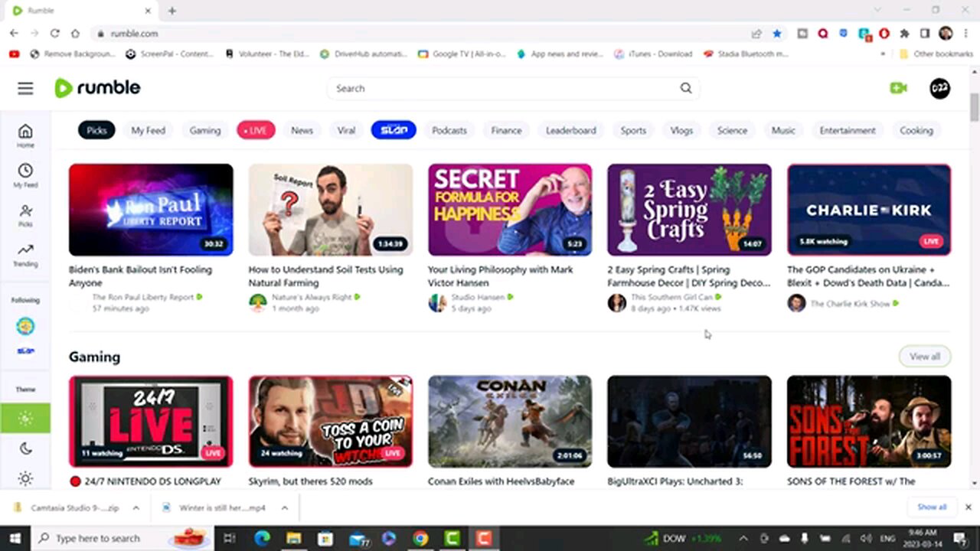Close the downloads bar
This screenshot has height=551, width=980.
[x=968, y=507]
